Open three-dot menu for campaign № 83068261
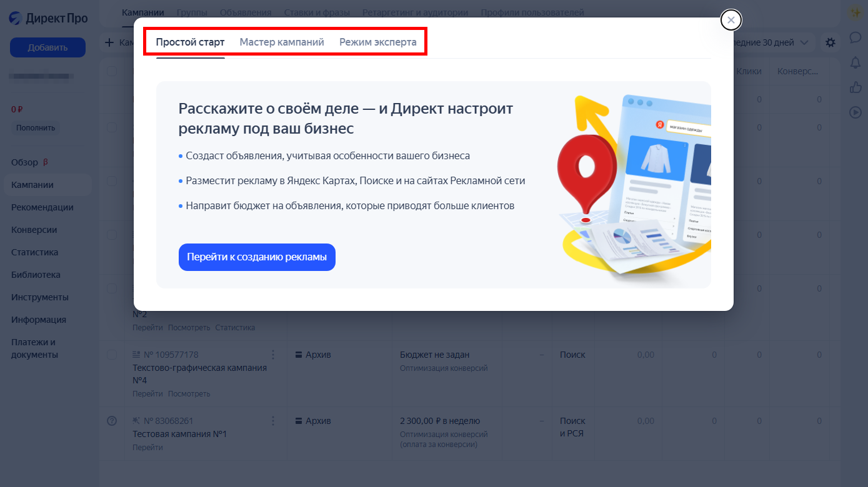 point(272,421)
